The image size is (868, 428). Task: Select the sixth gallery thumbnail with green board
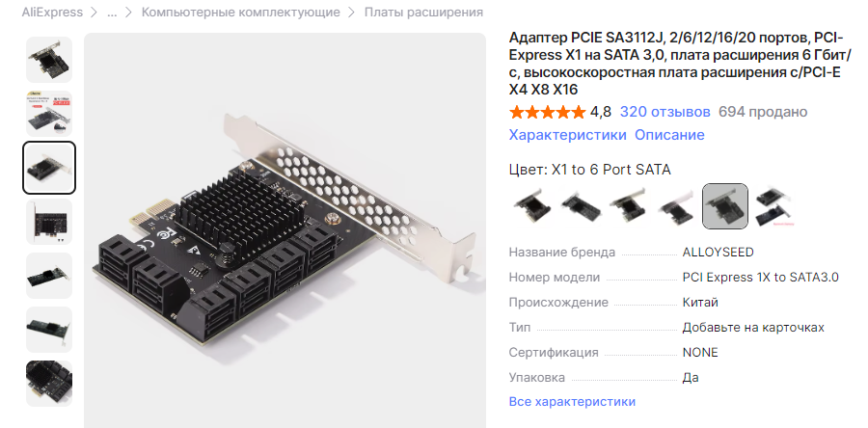(x=49, y=330)
